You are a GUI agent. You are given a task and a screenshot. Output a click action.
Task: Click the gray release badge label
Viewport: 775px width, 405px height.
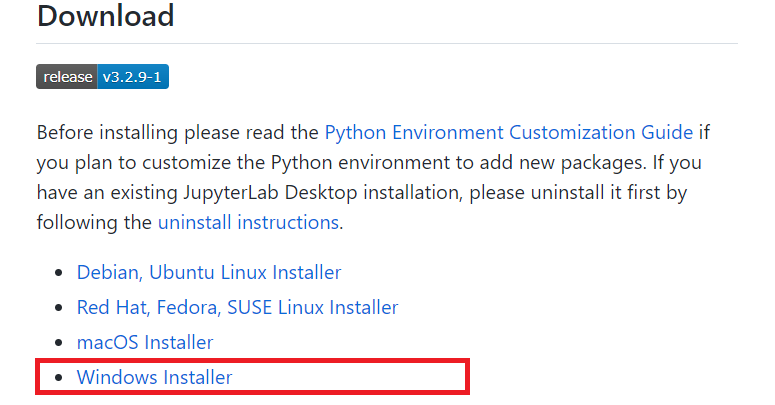67,77
